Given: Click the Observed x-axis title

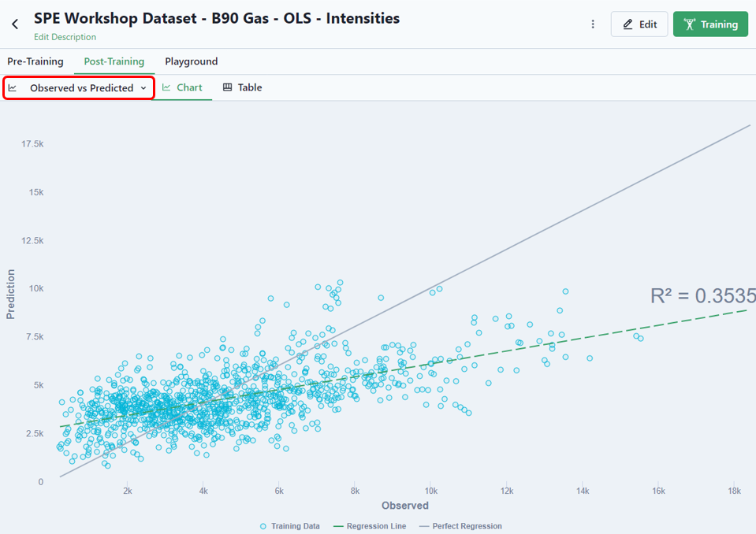Looking at the screenshot, I should pyautogui.click(x=405, y=506).
